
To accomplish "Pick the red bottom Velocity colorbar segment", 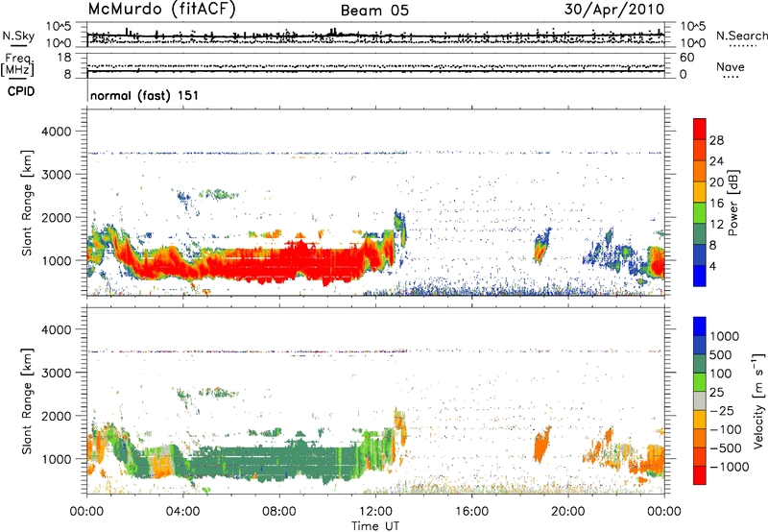I will click(700, 475).
